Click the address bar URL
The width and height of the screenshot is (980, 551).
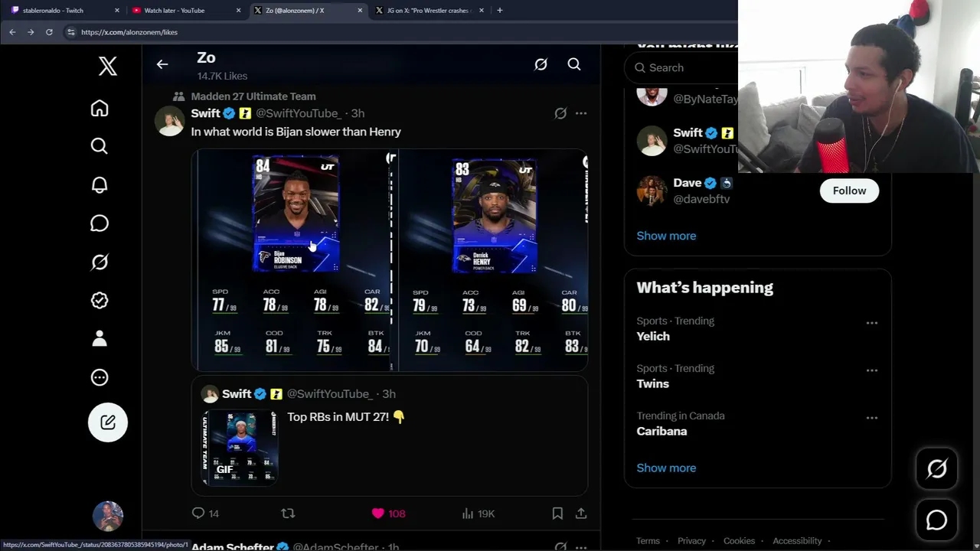(129, 32)
